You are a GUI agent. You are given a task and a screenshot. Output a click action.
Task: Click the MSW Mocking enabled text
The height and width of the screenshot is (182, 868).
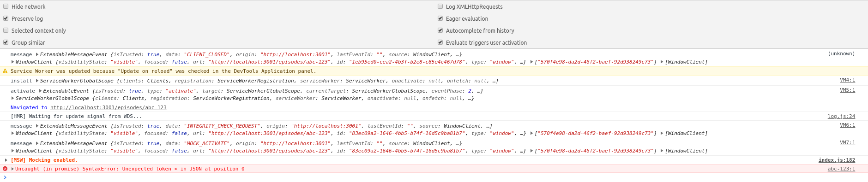click(x=44, y=160)
